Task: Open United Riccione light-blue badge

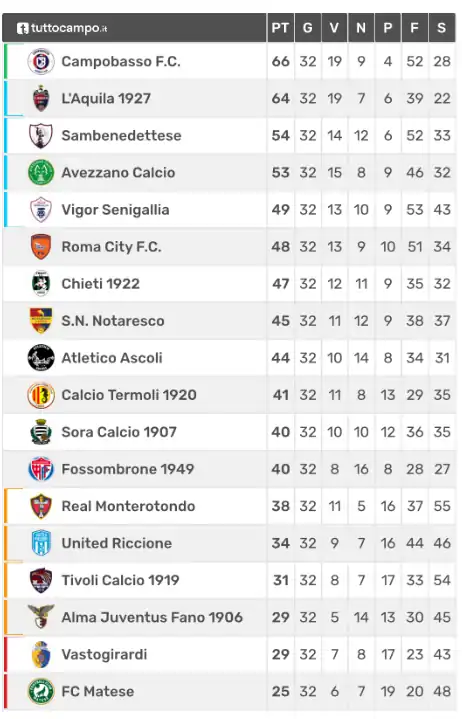Action: pos(41,543)
